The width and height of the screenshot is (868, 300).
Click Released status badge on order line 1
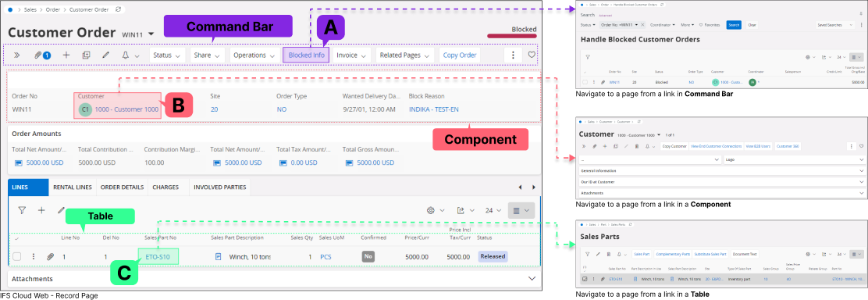coord(493,257)
